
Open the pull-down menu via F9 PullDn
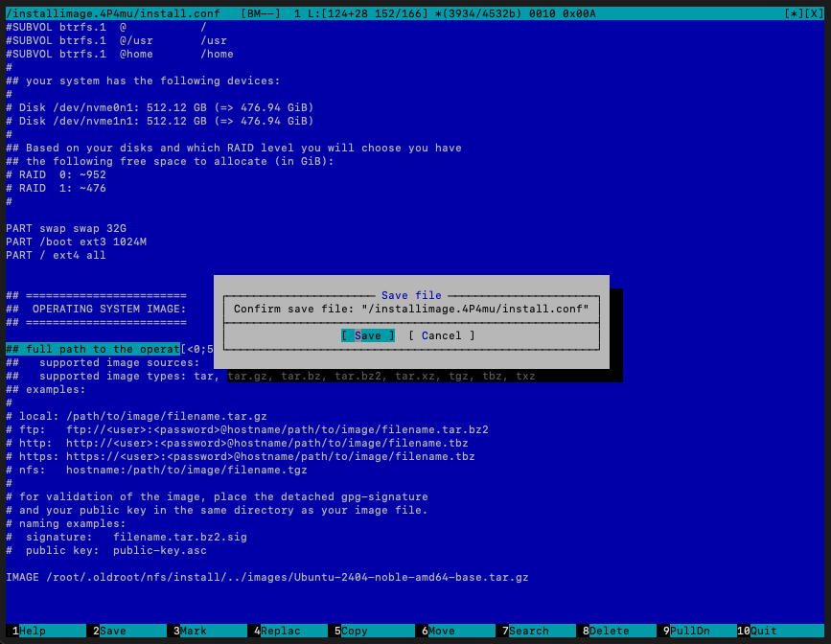tap(697, 631)
